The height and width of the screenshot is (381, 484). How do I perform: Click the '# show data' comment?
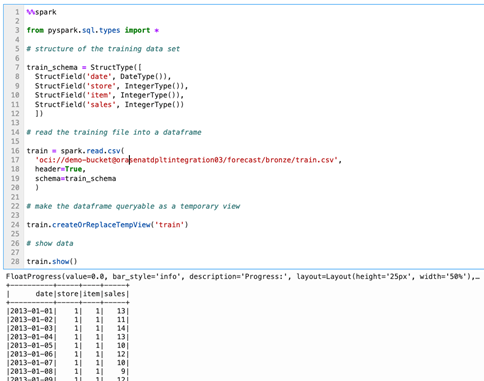pyautogui.click(x=50, y=243)
